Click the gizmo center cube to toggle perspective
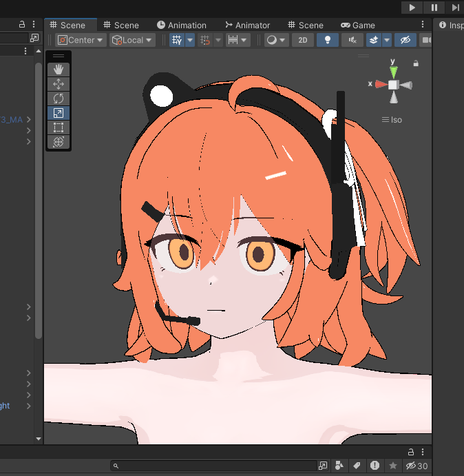This screenshot has width=464, height=476. coord(393,85)
